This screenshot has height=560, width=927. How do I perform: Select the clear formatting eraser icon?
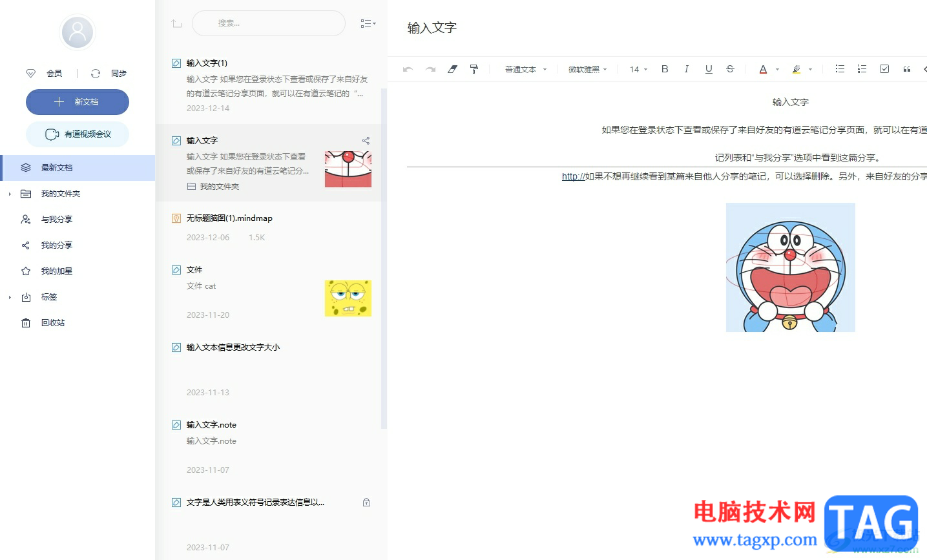pos(452,69)
